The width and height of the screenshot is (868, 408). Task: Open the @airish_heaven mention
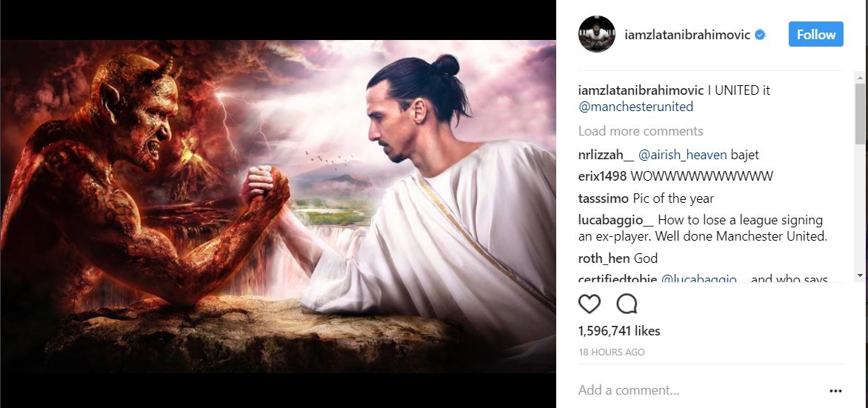(x=682, y=155)
